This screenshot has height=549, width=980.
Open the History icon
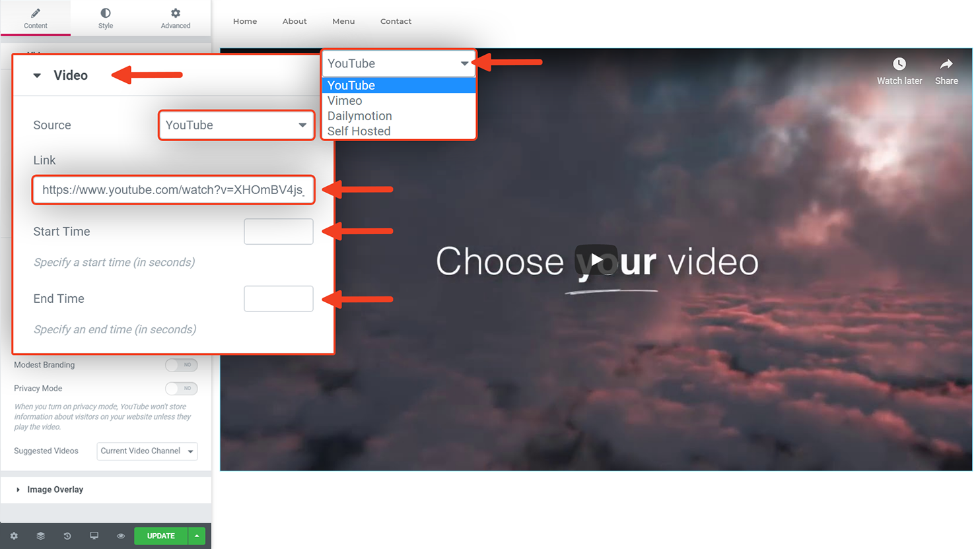pyautogui.click(x=67, y=536)
